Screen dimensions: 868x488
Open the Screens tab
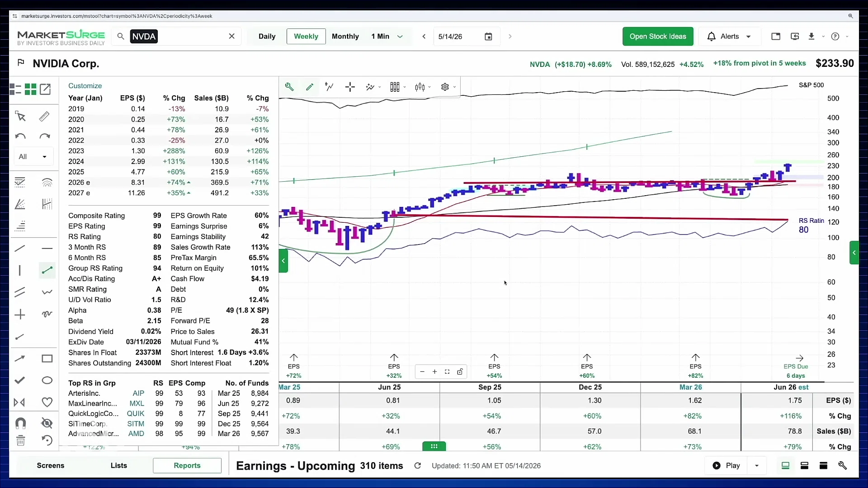(51, 465)
